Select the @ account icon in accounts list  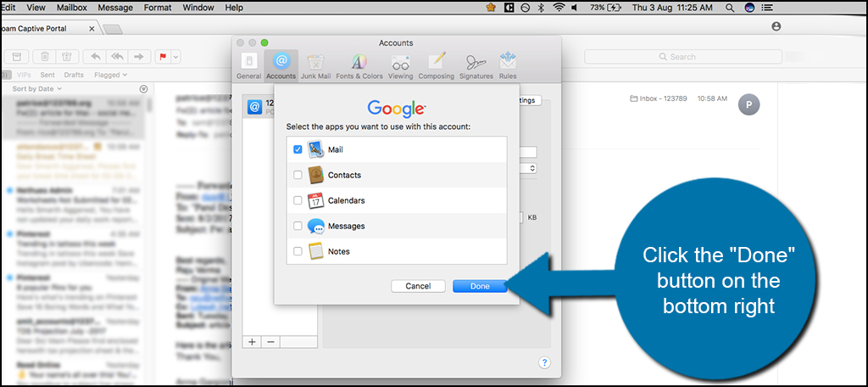pos(254,106)
